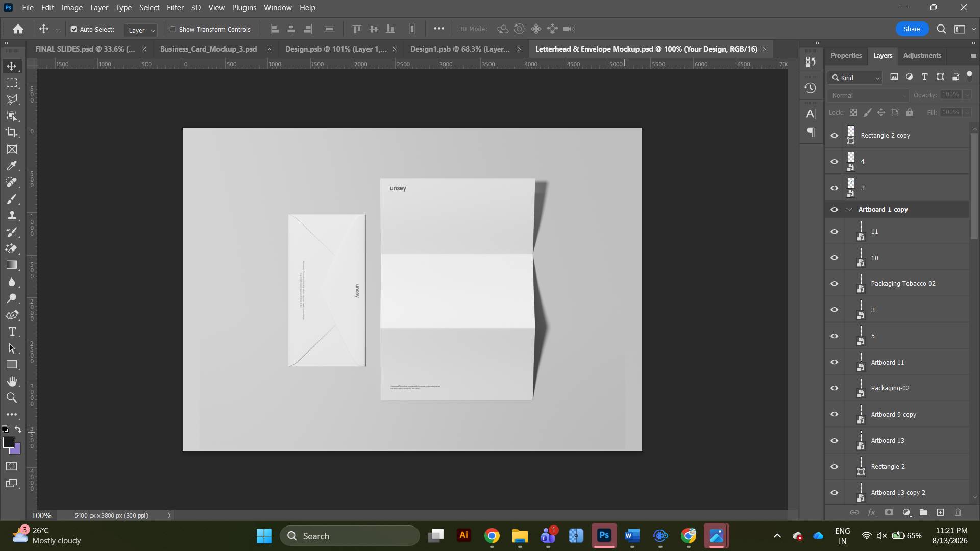Select the Hand tool
The height and width of the screenshot is (551, 980).
(x=12, y=381)
